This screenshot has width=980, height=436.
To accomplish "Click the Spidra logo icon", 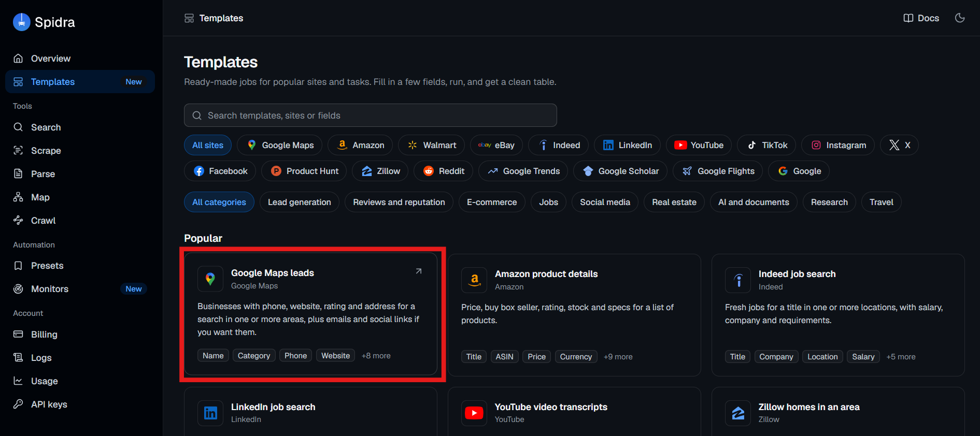I will 22,22.
